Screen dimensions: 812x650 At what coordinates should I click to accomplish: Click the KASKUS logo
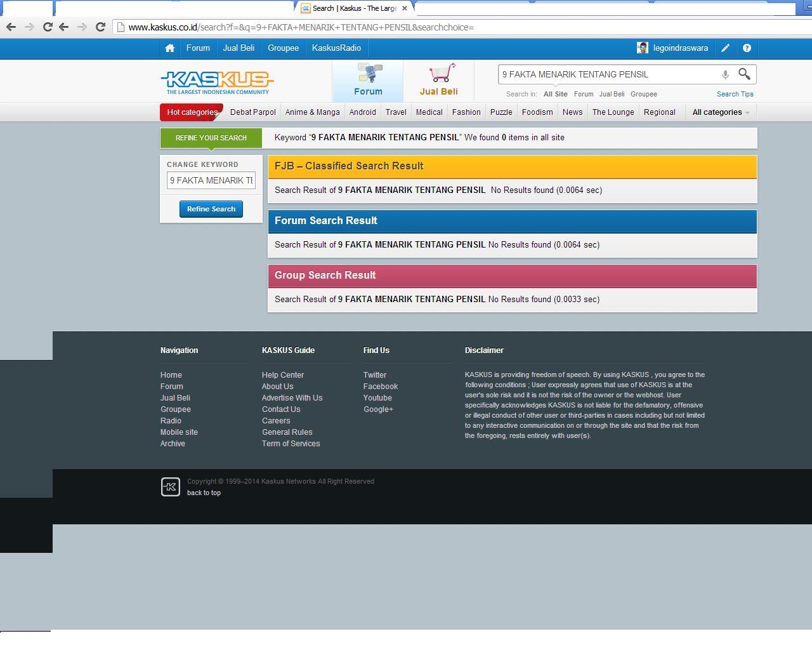[x=217, y=82]
